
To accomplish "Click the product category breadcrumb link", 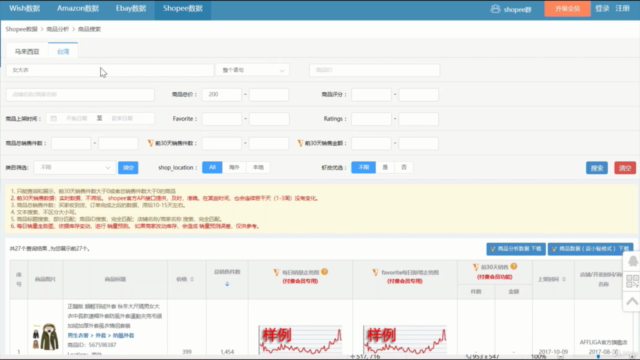I will [x=100, y=336].
